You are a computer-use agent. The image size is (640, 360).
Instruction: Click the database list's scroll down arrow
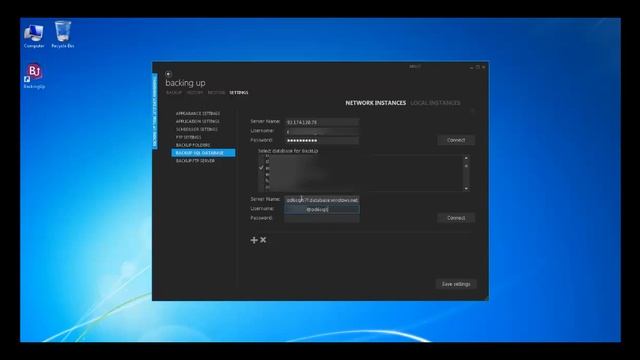coord(466,189)
